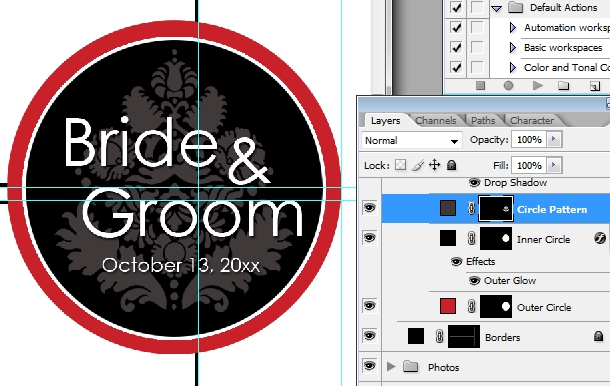
Task: Click the Fill 100% value field
Action: (x=529, y=165)
